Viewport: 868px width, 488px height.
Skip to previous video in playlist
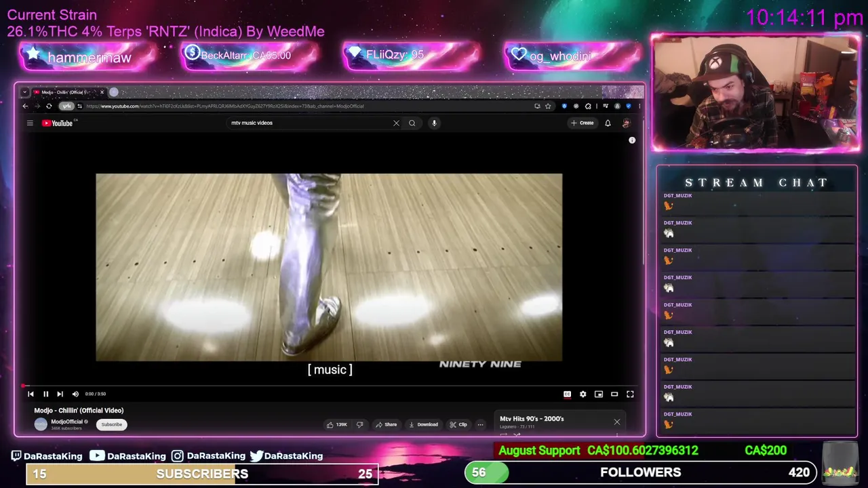[31, 394]
